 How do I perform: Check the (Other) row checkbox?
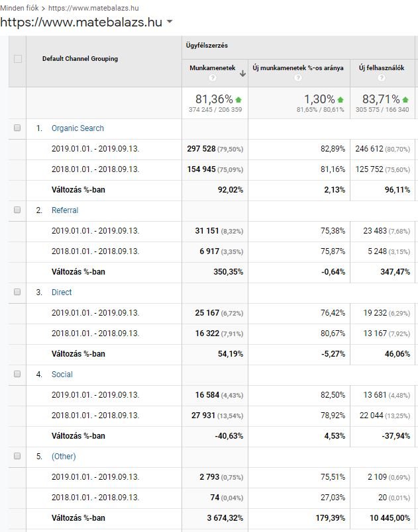tap(18, 457)
